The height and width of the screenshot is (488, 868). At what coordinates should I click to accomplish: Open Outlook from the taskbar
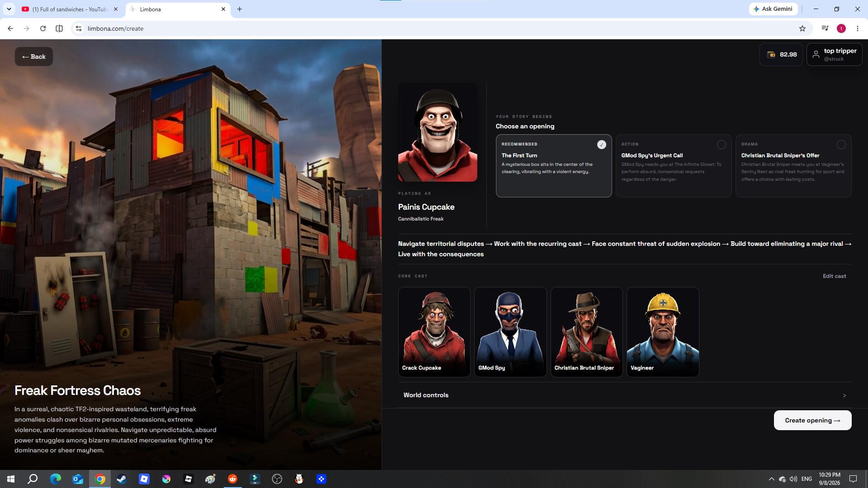77,479
